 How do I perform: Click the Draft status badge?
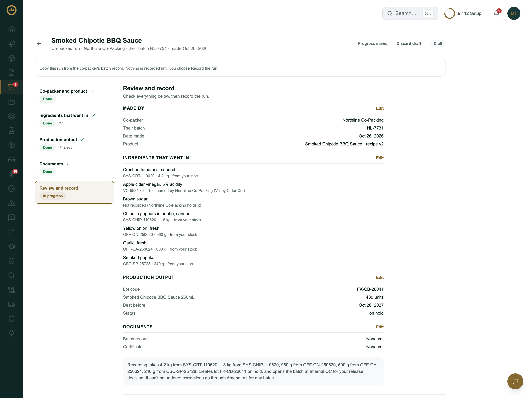coord(438,44)
